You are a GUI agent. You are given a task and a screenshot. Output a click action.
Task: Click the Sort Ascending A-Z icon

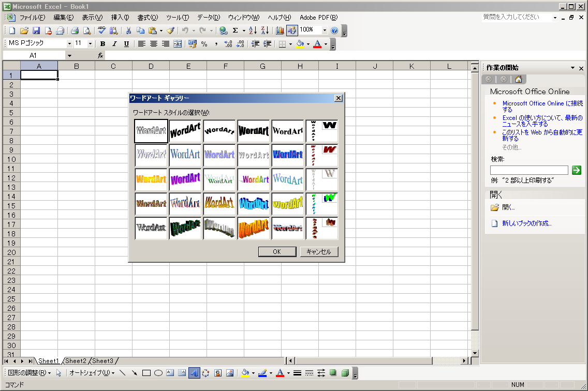(253, 31)
